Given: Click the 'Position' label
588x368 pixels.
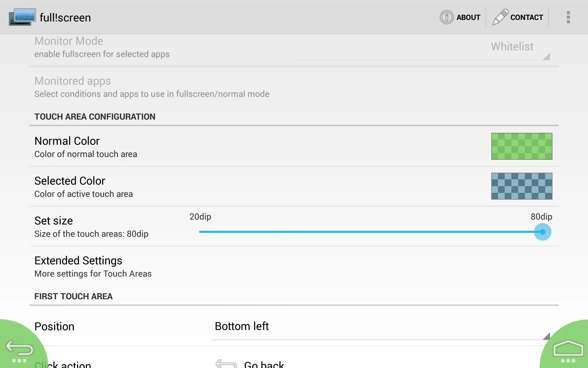Looking at the screenshot, I should click(54, 327).
